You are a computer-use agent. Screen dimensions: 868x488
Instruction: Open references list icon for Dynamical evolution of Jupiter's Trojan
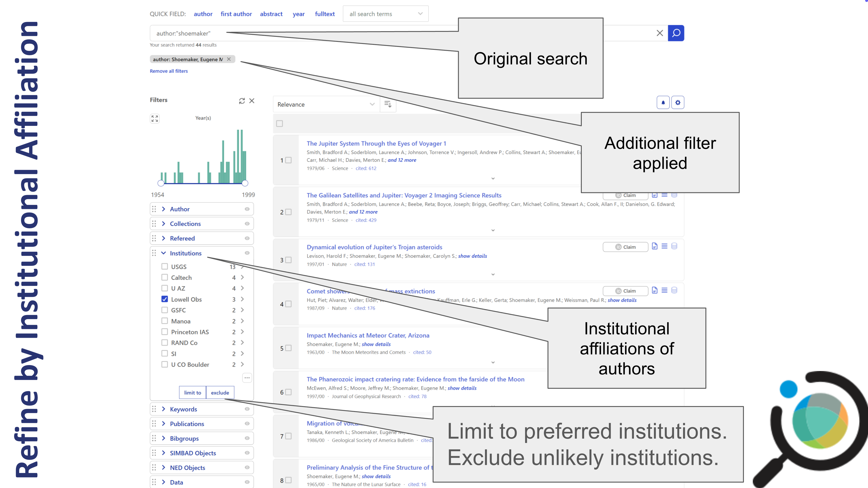664,246
